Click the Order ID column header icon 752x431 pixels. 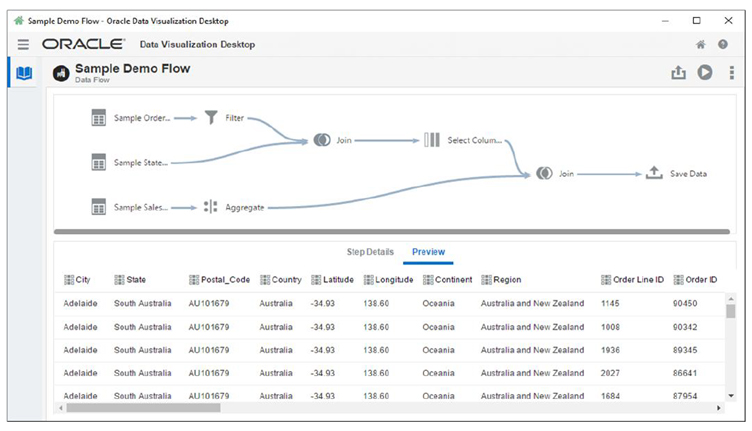(x=679, y=280)
